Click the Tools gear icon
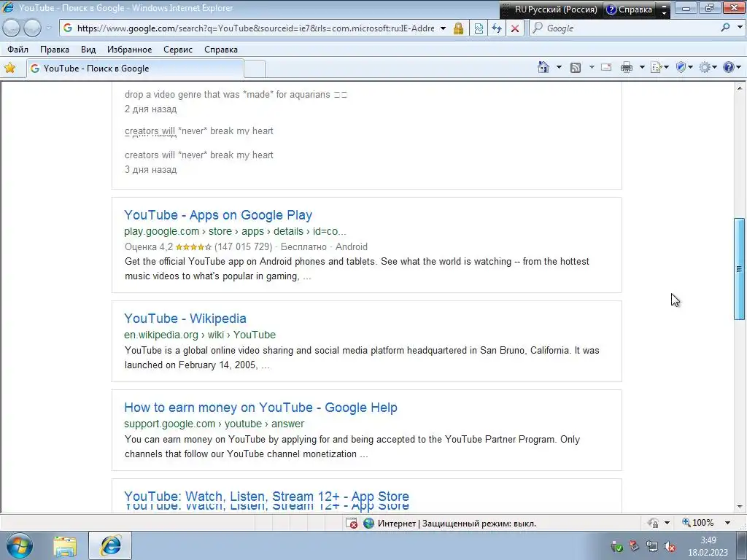The height and width of the screenshot is (560, 747). pyautogui.click(x=705, y=68)
